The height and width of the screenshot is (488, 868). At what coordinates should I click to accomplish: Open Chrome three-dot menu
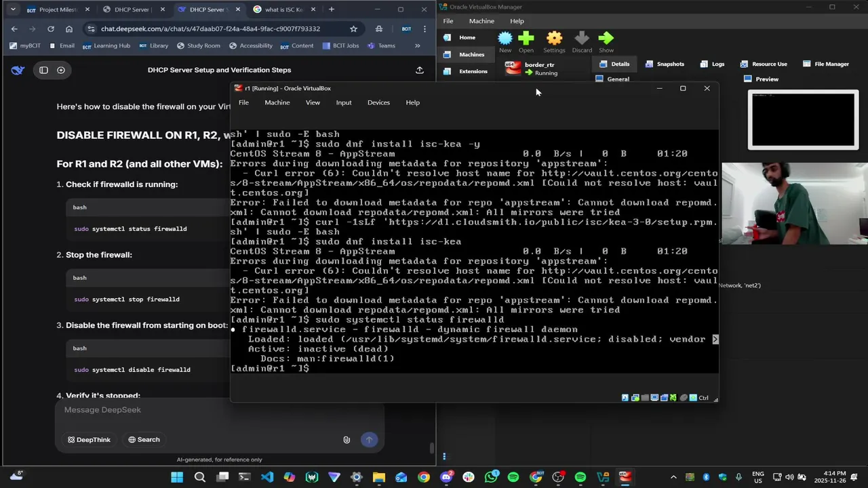coord(425,29)
